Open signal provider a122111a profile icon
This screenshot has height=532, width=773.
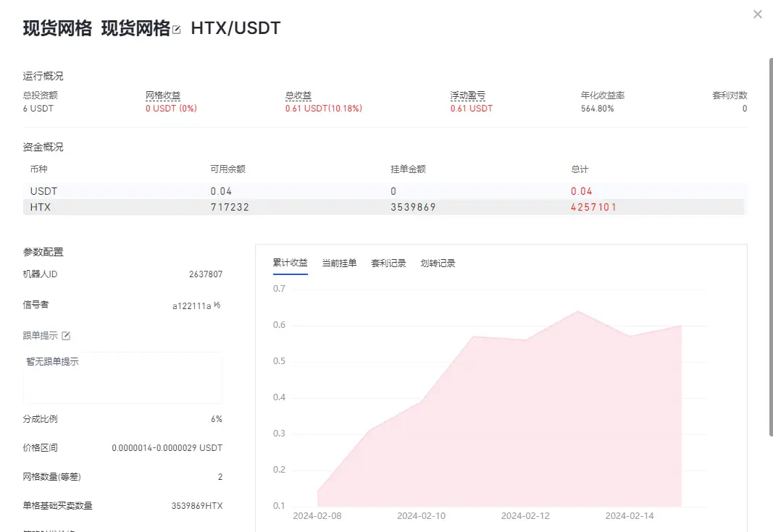coord(217,305)
